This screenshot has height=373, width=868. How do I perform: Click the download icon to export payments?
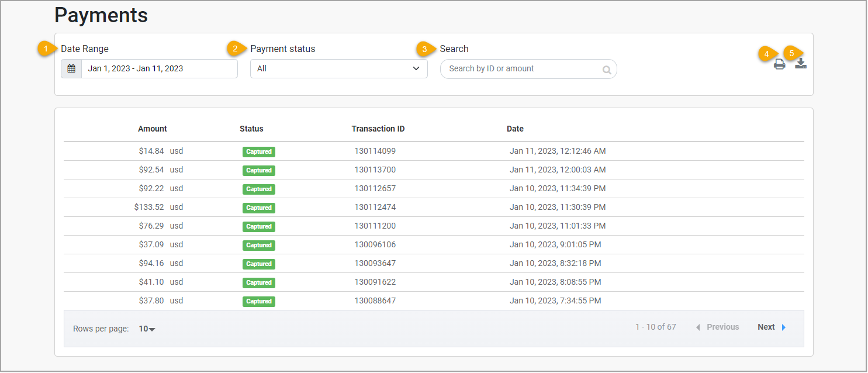click(x=801, y=64)
